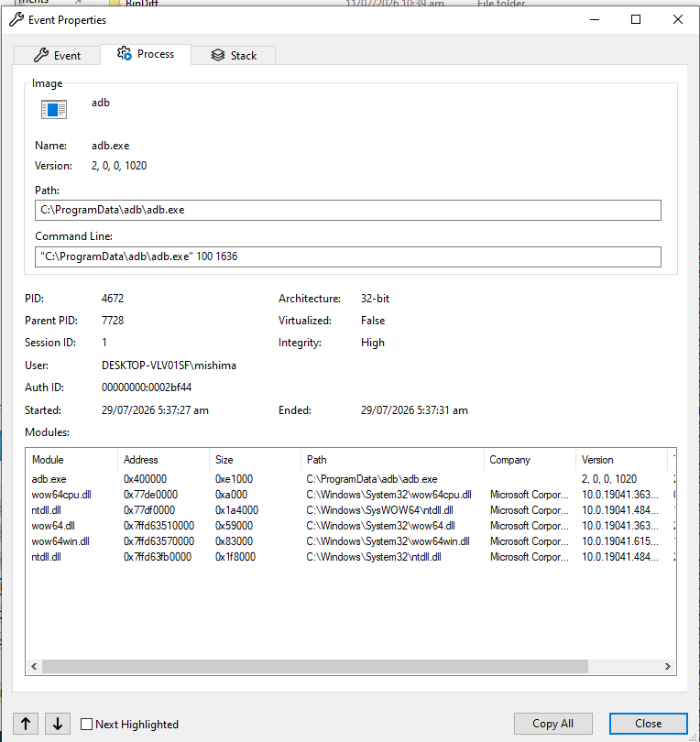This screenshot has height=742, width=700.
Task: Click the modules list scroll right arrow
Action: click(667, 666)
